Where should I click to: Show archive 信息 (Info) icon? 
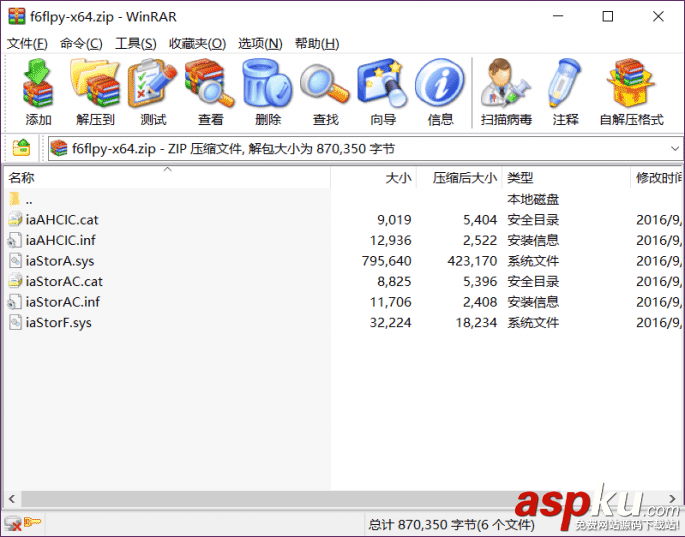tap(440, 83)
